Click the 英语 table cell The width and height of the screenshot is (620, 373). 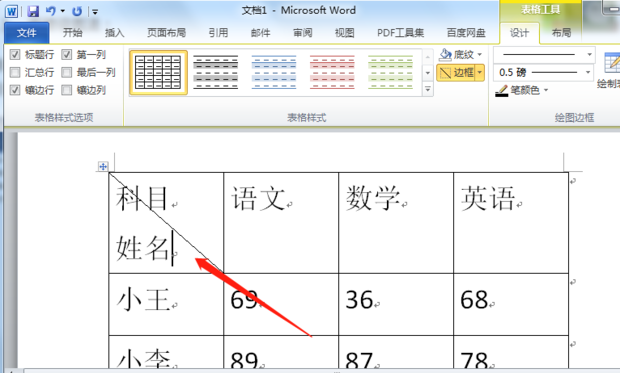click(x=511, y=223)
